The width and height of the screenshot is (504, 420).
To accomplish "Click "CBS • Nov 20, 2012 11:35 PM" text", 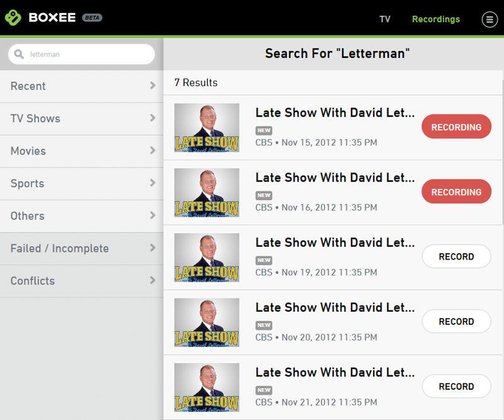I will click(316, 337).
